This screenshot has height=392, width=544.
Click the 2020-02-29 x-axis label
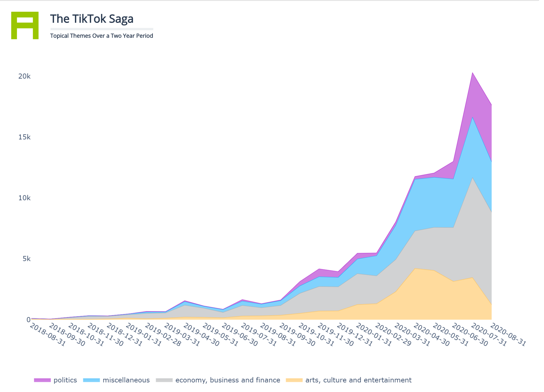coord(393,335)
